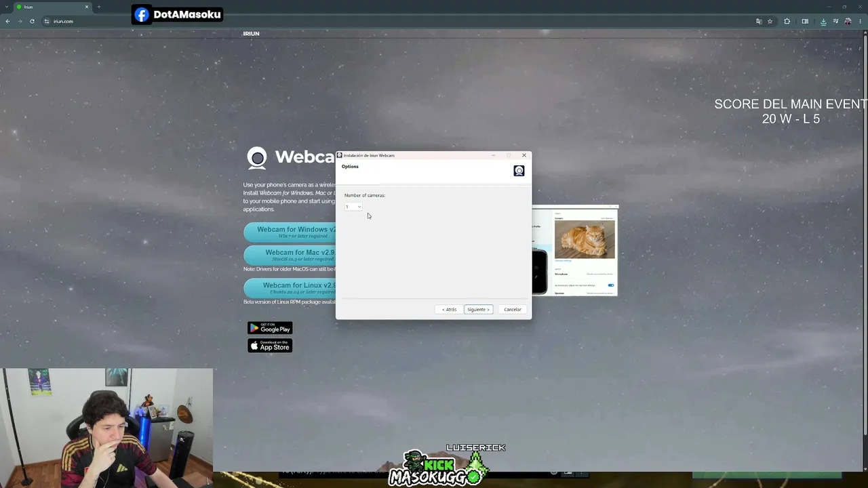Open a new browser tab

pos(98,7)
